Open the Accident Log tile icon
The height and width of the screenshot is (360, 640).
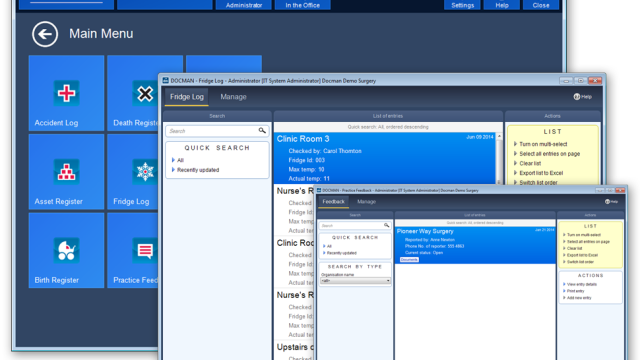point(66,93)
